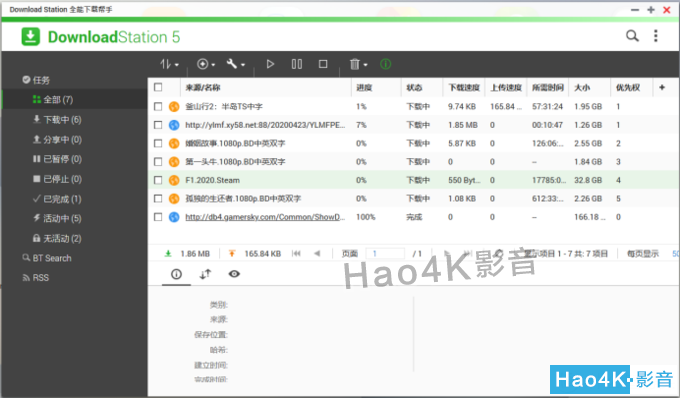Viewport: 680px width, 398px height.
Task: Select the 32.8 GB size cell
Action: coord(588,180)
